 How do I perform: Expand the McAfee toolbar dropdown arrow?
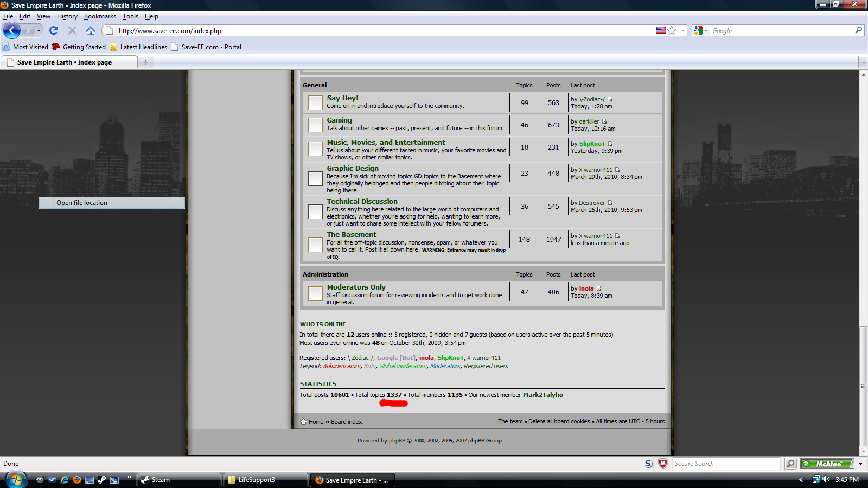click(860, 464)
